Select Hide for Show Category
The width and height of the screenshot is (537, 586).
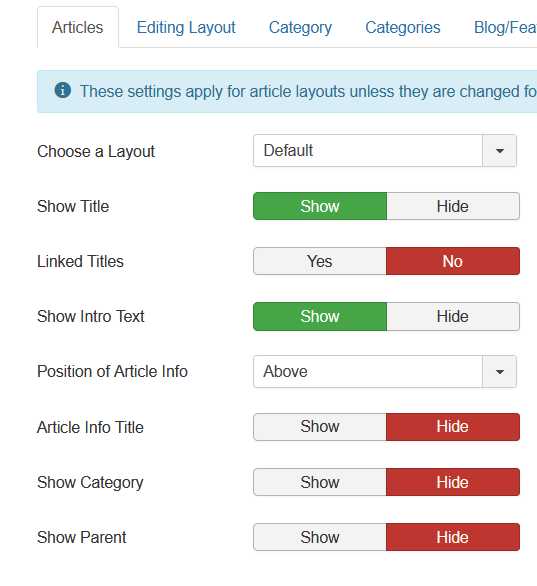tap(453, 482)
